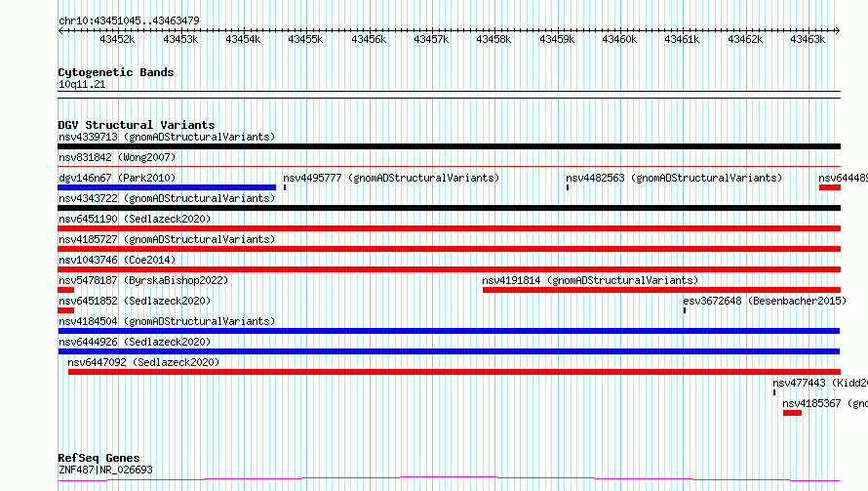Select the red nsv4185727 variant bar
The width and height of the screenshot is (868, 491).
pyautogui.click(x=449, y=249)
